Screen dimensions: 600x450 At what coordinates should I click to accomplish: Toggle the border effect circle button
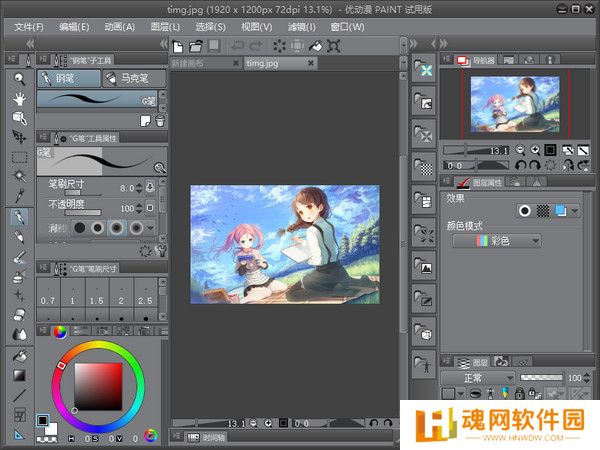[x=525, y=210]
